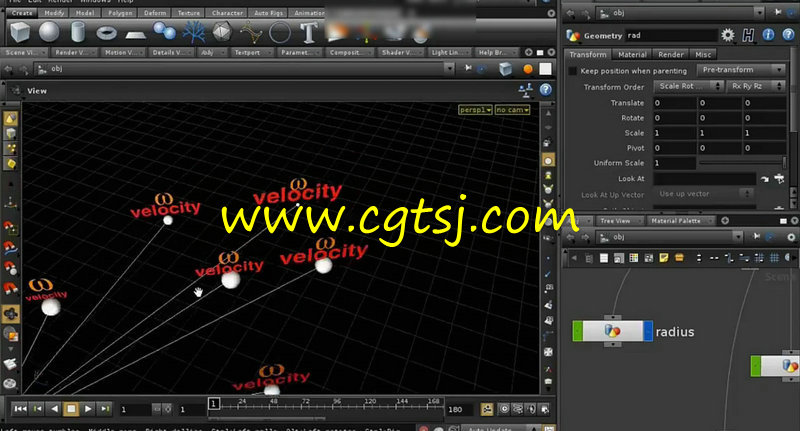The width and height of the screenshot is (800, 431).
Task: Click the stop playback button
Action: pos(71,409)
